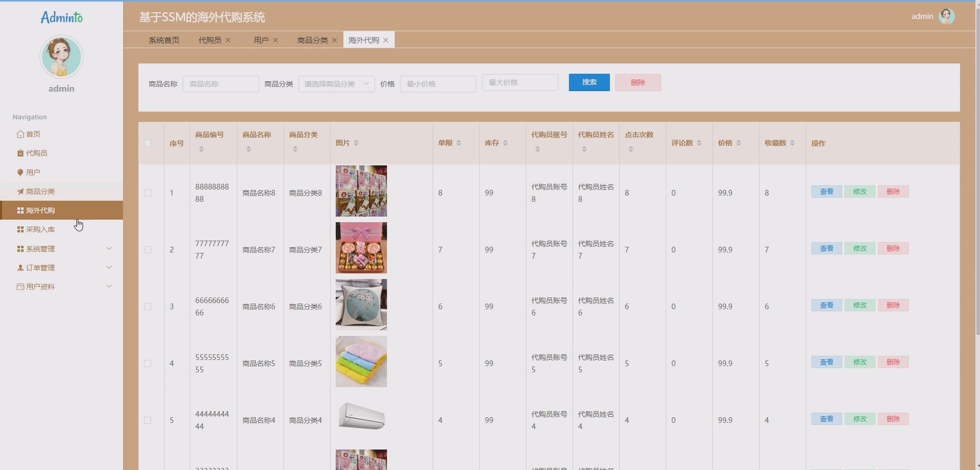
Task: Check the row 3 checkbox for 商品名称6
Action: point(148,306)
